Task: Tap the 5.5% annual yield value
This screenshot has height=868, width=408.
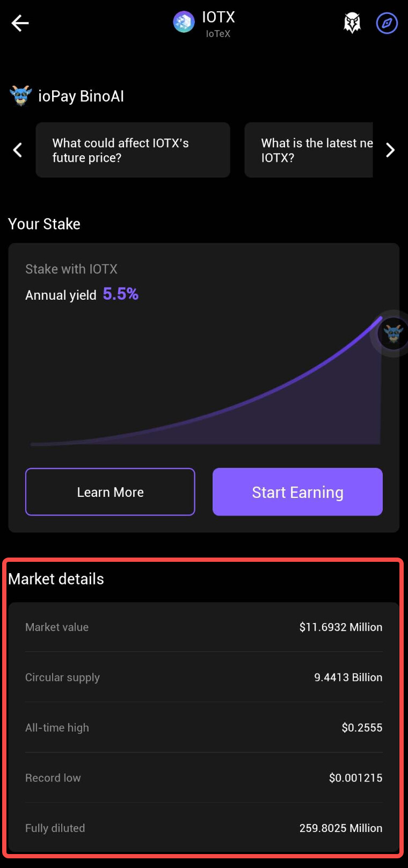Action: click(120, 294)
